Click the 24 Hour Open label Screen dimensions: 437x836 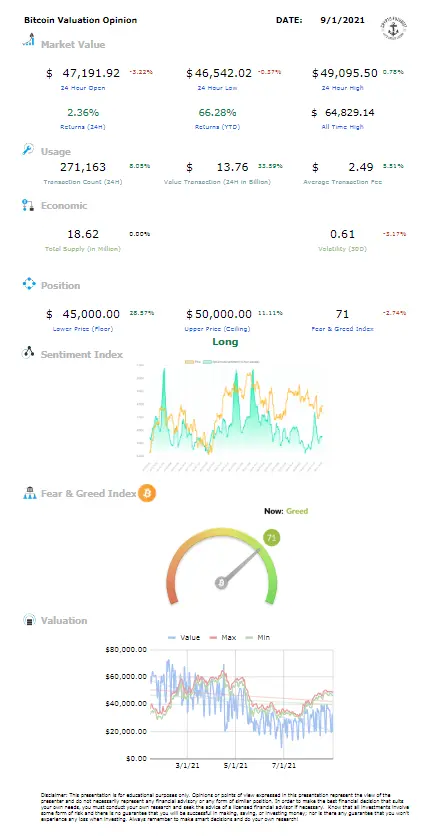pos(83,88)
